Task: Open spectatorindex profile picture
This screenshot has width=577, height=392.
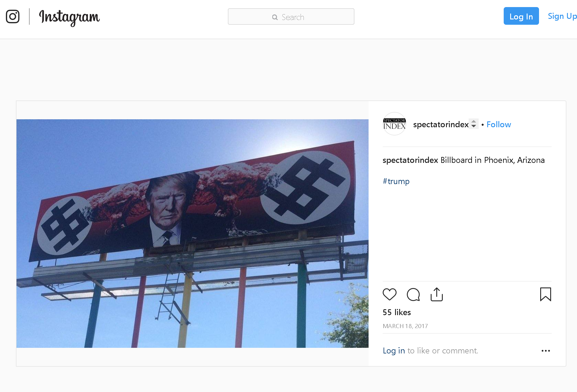Action: pos(394,124)
